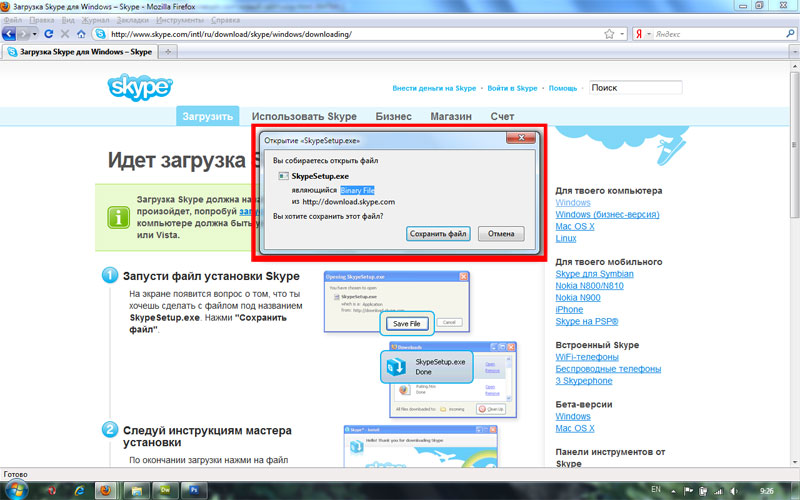Open the Файл menu
Viewport: 800px width, 500px height.
click(13, 20)
